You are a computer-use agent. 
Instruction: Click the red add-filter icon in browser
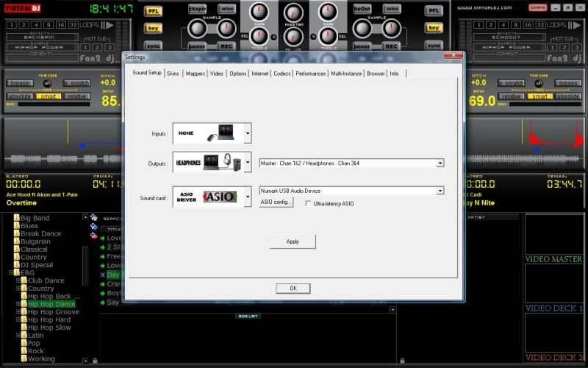(94, 236)
